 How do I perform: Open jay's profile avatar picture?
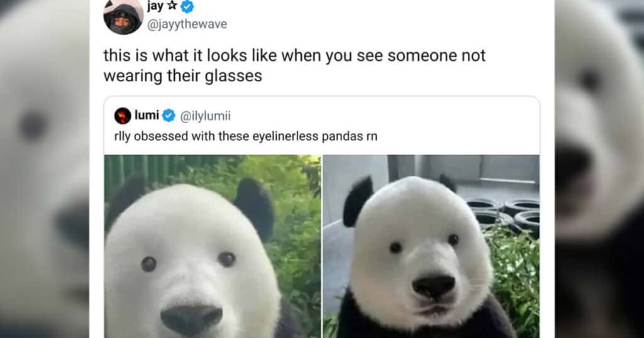pyautogui.click(x=123, y=17)
